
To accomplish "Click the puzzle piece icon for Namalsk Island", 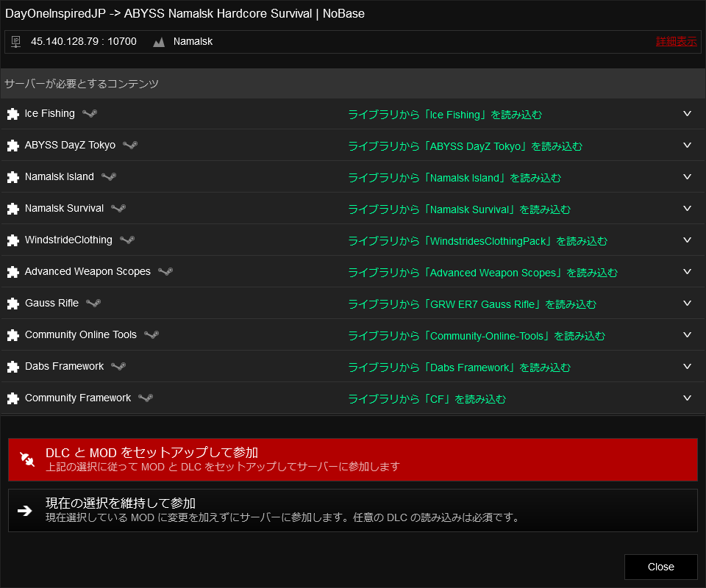I will coord(13,177).
